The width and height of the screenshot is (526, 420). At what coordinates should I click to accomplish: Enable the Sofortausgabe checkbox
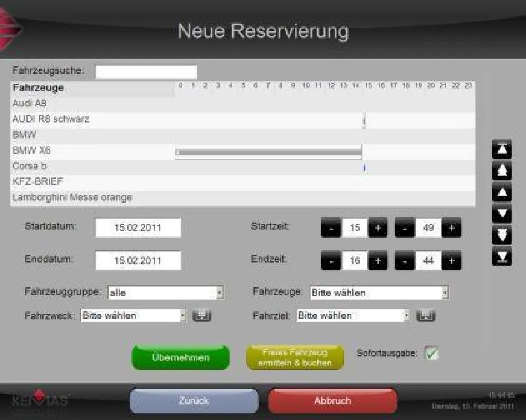(x=432, y=354)
